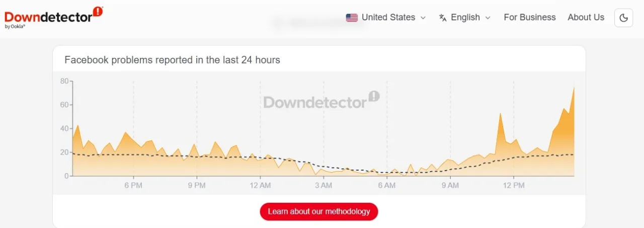Screen dimensions: 644x228
Task: Click the 9 AM label on time axis
Action: (450, 185)
